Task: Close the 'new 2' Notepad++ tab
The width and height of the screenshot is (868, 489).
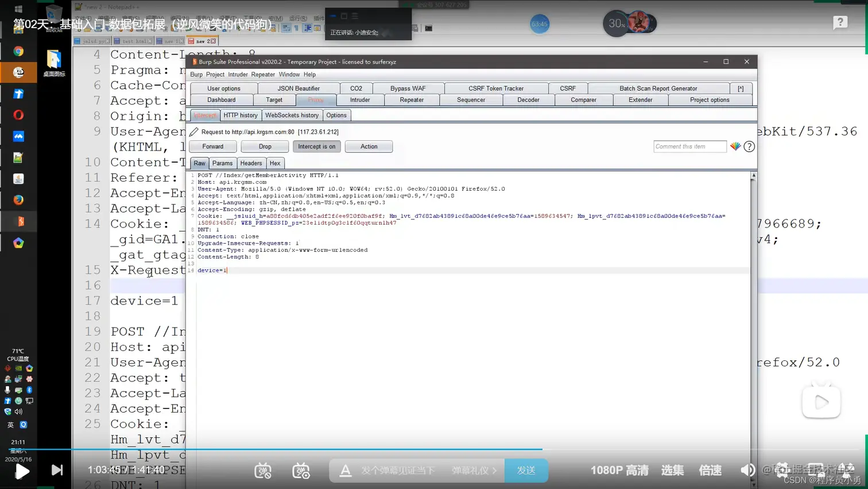Action: 213,41
